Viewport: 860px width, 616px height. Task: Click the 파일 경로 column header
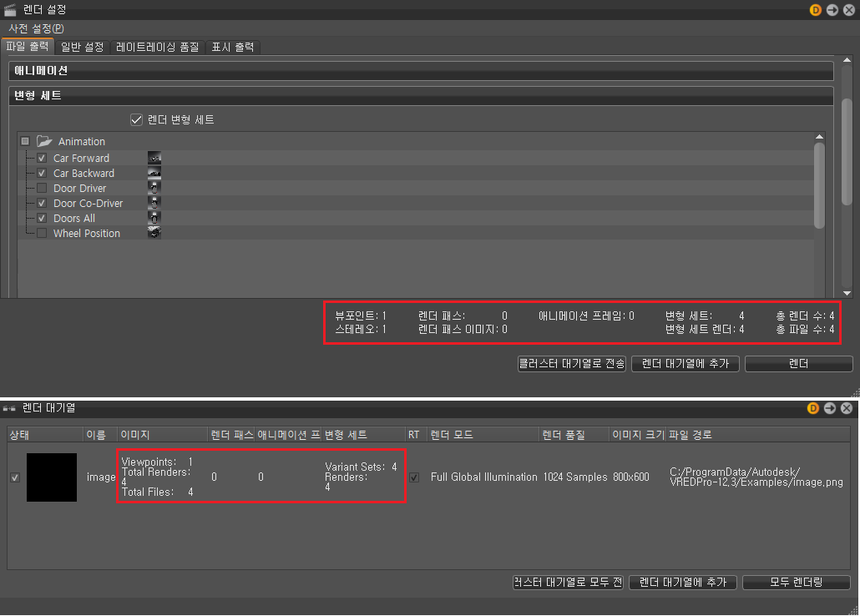tap(758, 435)
